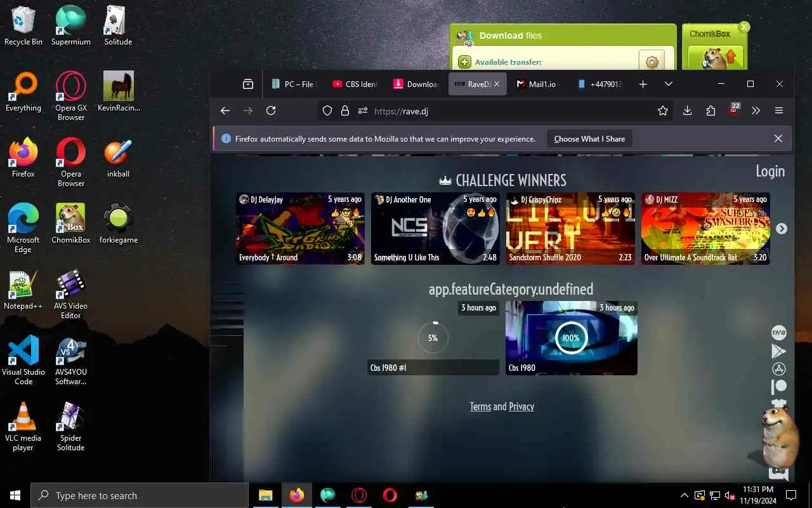Open the Privacy link
Image resolution: width=812 pixels, height=508 pixels.
(x=521, y=406)
